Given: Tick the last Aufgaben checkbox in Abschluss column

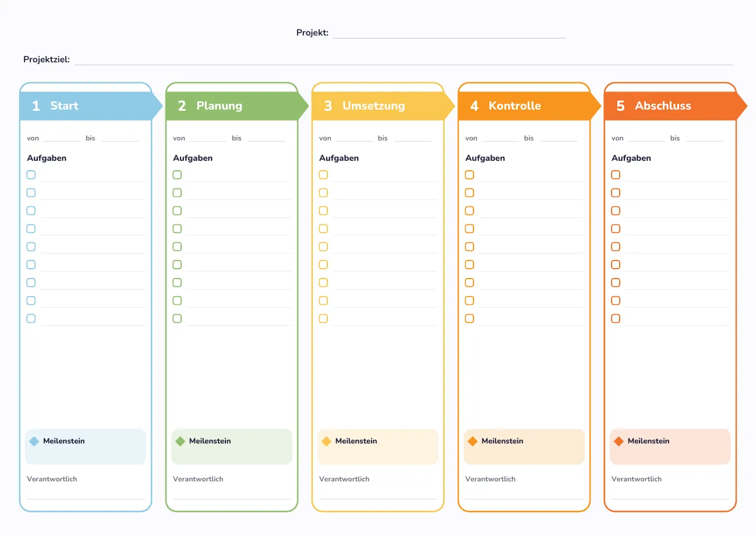Looking at the screenshot, I should point(616,318).
